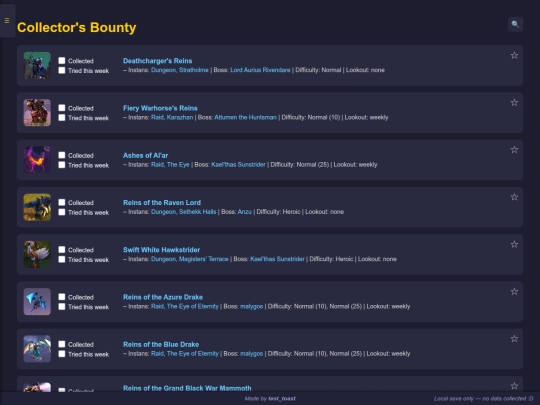Open the search magnifier icon
This screenshot has width=540, height=405.
click(515, 24)
